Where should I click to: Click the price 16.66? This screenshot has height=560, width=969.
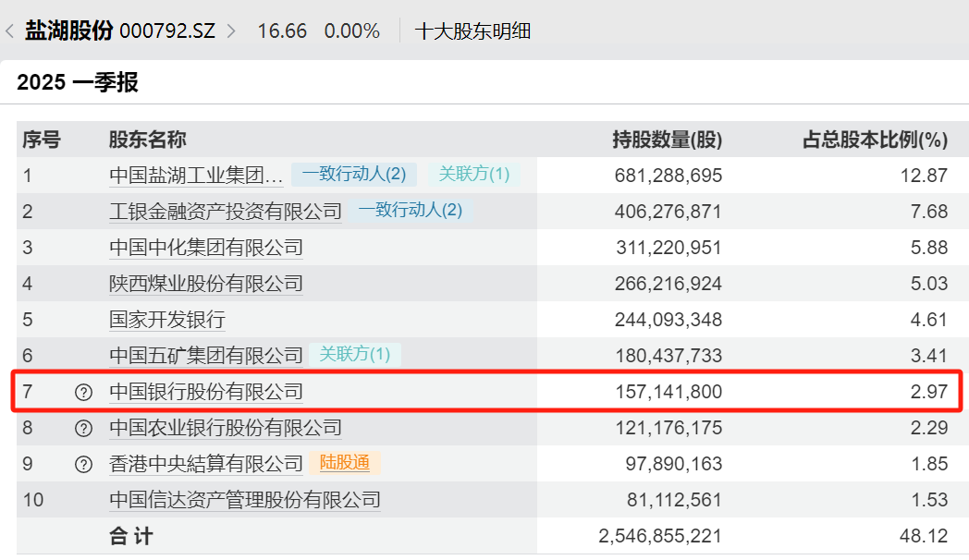pos(282,30)
